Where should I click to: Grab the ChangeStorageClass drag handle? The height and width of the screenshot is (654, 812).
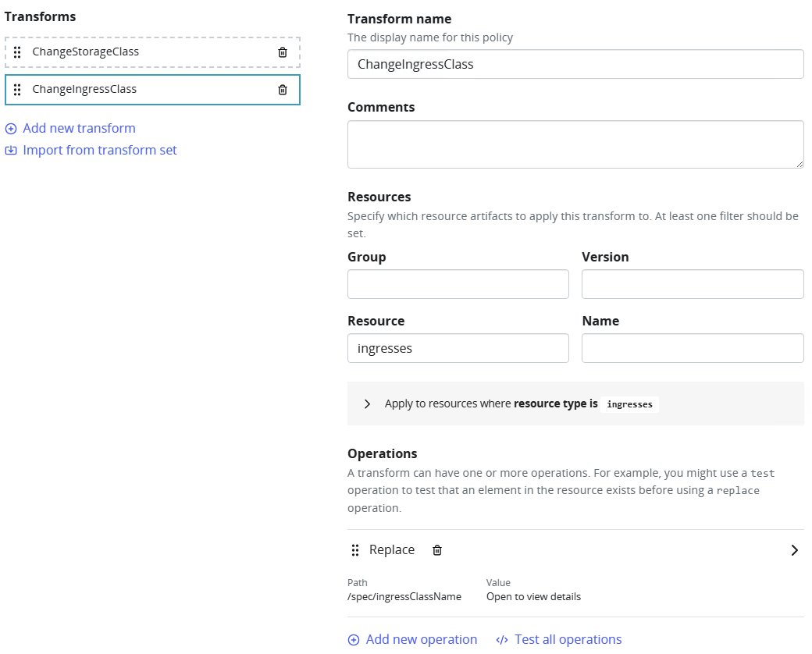point(17,52)
